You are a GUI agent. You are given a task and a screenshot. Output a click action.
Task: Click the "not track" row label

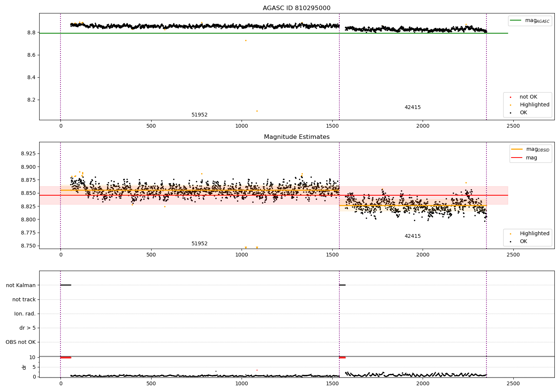[x=24, y=299]
